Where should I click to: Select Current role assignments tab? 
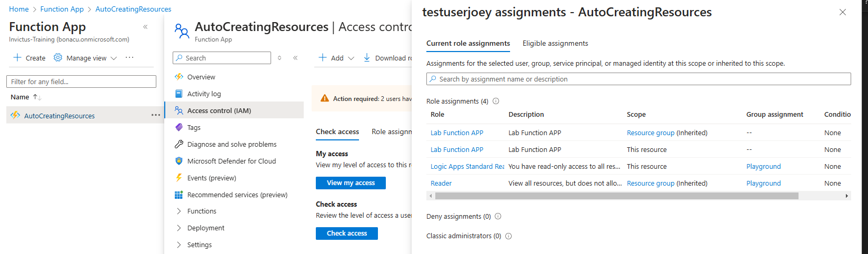coord(468,43)
